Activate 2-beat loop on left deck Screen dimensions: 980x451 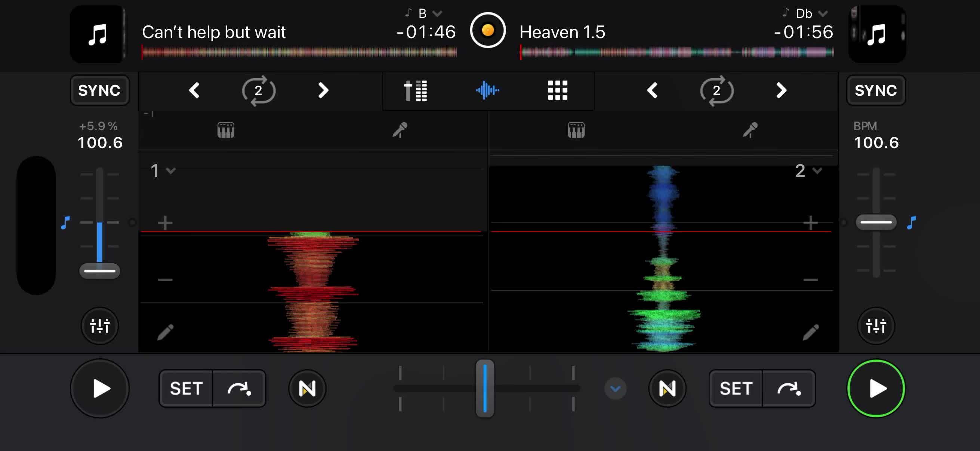tap(259, 90)
